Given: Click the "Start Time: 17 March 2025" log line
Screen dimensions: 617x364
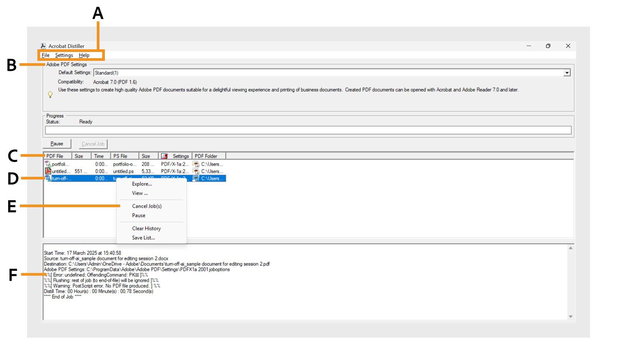Looking at the screenshot, I should coord(83,253).
